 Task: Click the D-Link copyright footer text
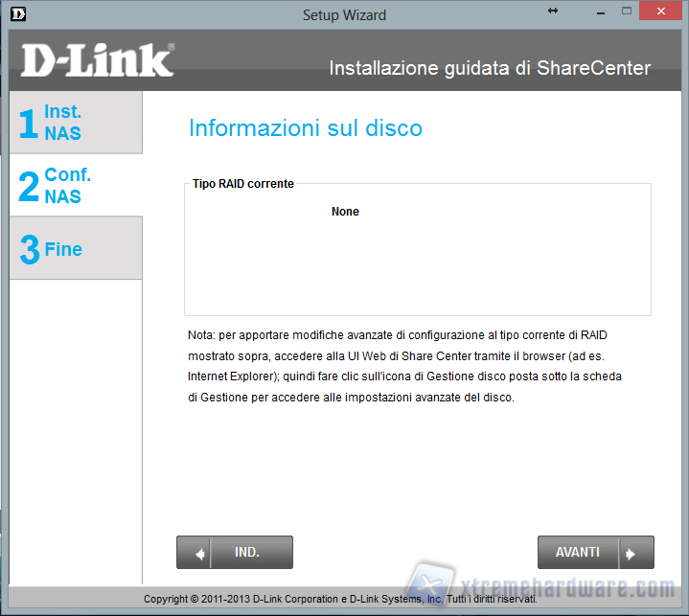point(340,599)
